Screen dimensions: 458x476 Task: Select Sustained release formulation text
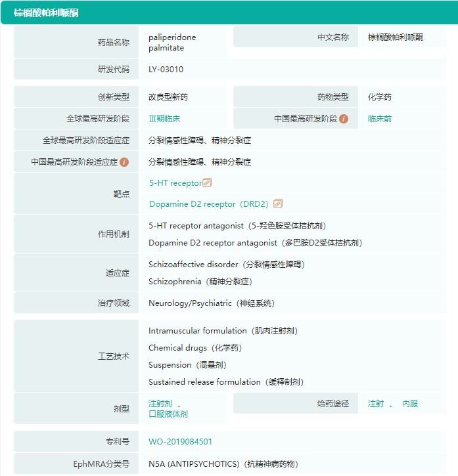pyautogui.click(x=226, y=382)
